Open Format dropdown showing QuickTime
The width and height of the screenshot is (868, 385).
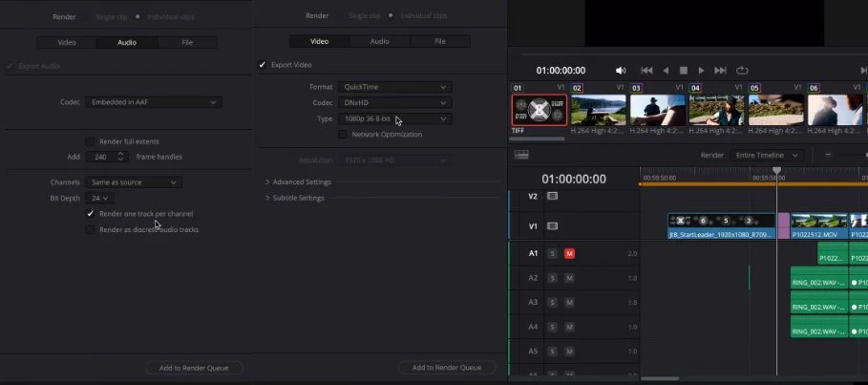point(394,87)
